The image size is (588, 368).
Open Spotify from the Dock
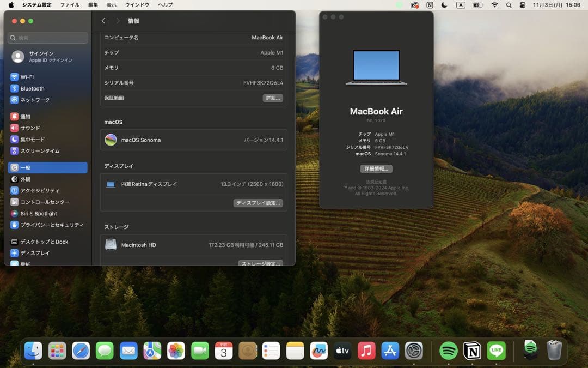(x=448, y=351)
